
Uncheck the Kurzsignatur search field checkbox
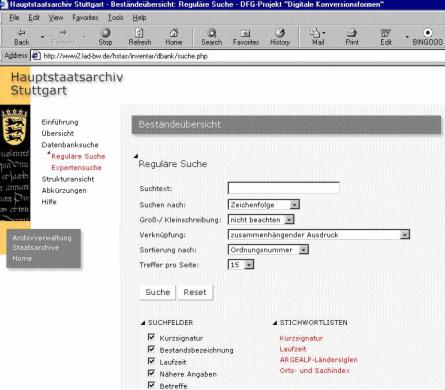(x=151, y=337)
